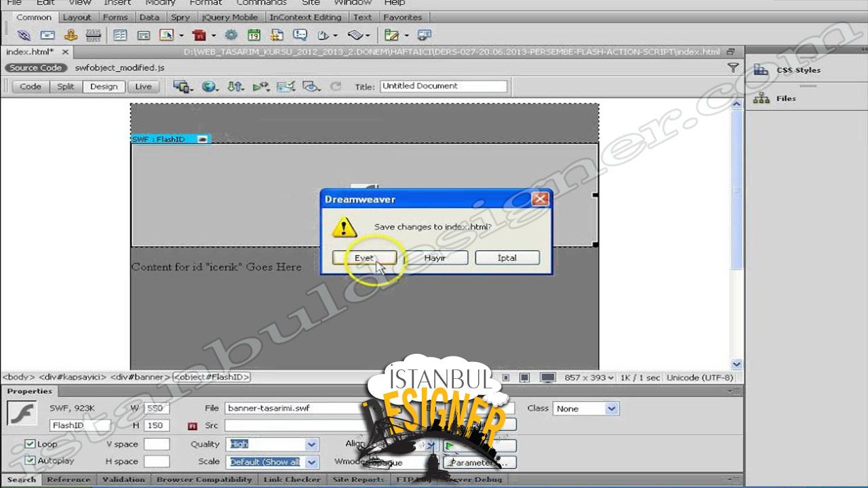
Task: Insert a Named Anchor with the anchor icon
Action: [x=71, y=35]
